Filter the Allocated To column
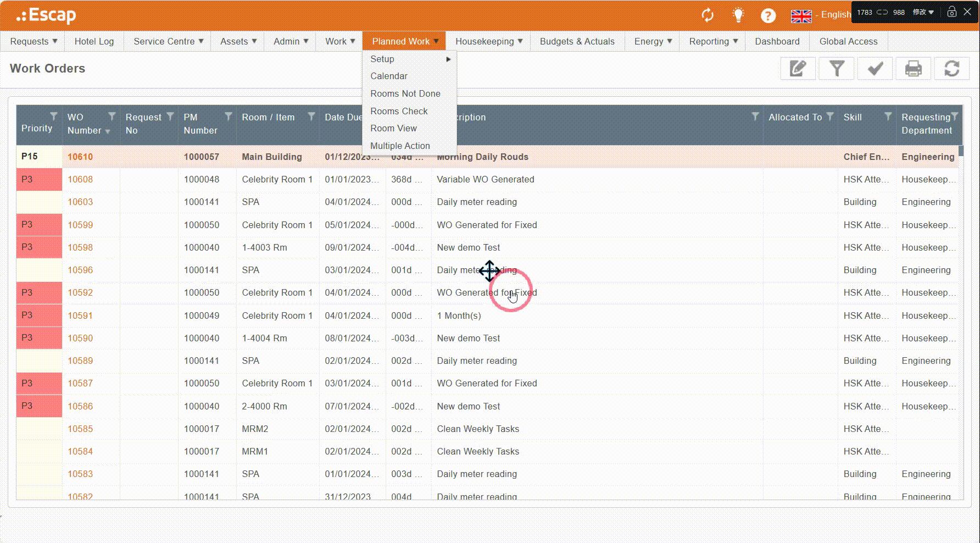Image resolution: width=980 pixels, height=543 pixels. (830, 116)
